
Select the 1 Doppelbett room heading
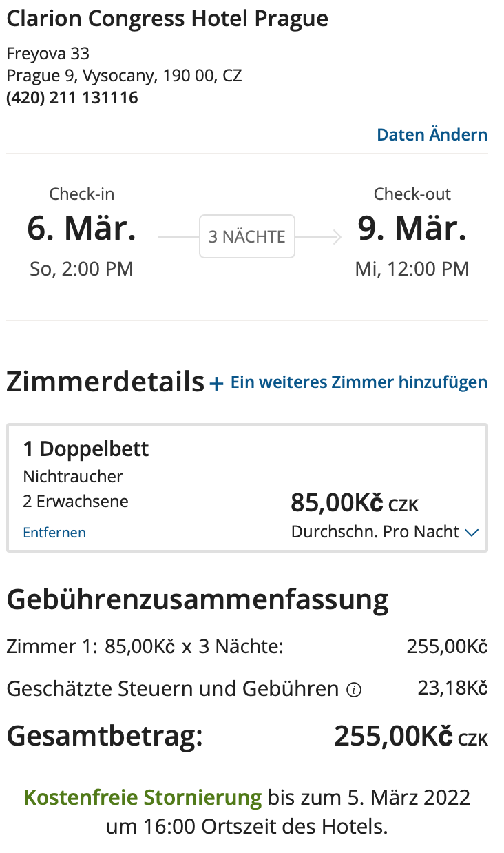pyautogui.click(x=86, y=449)
